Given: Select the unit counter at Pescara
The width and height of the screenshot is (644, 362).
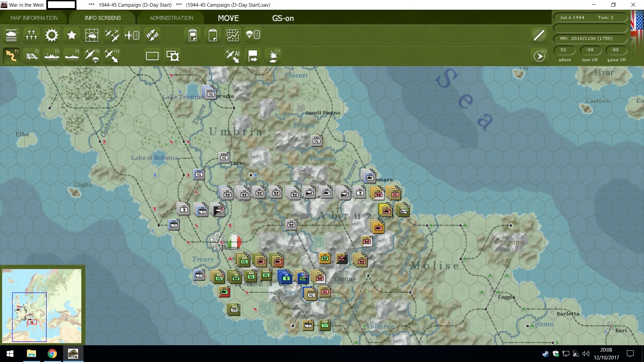Looking at the screenshot, I should click(x=369, y=176).
